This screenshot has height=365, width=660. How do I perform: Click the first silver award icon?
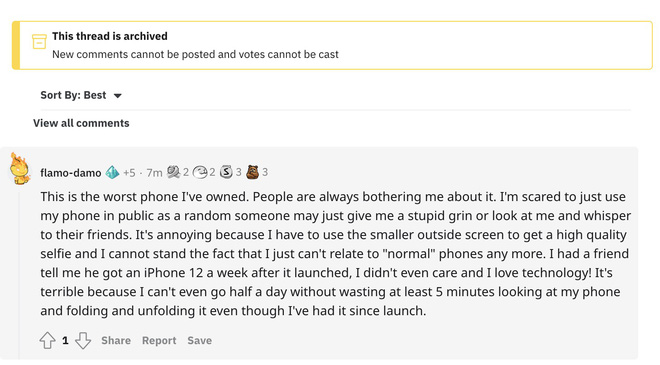point(173,172)
